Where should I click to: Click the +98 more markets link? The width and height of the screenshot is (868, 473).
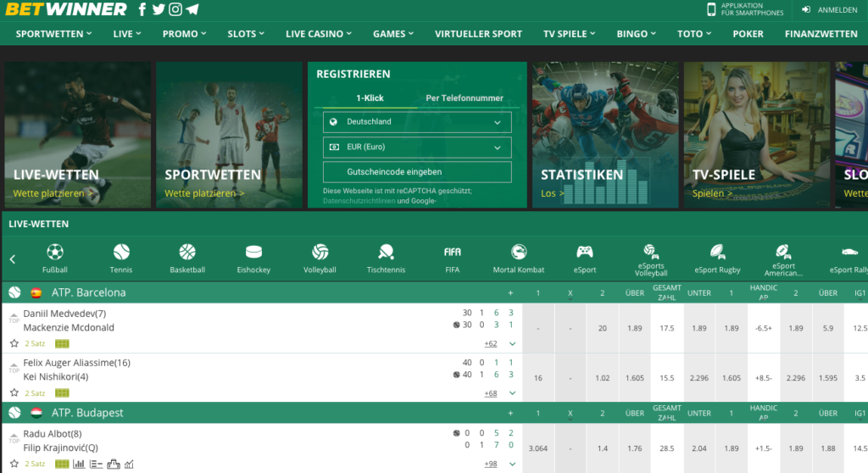[491, 465]
